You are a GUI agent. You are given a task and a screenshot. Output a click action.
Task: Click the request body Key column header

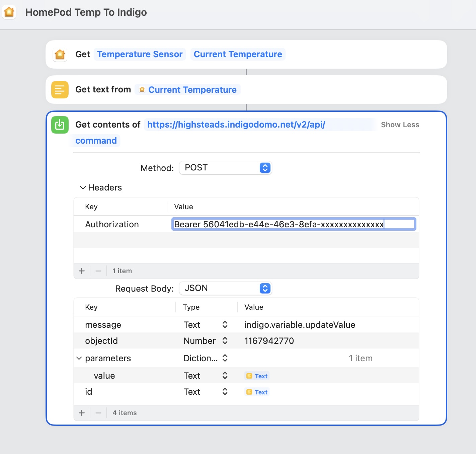point(91,307)
